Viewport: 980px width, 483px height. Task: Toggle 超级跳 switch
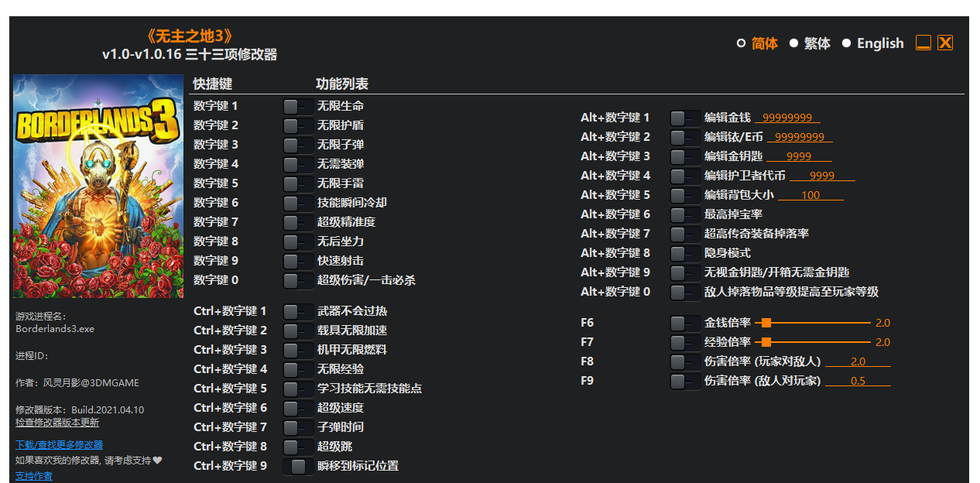tap(298, 447)
